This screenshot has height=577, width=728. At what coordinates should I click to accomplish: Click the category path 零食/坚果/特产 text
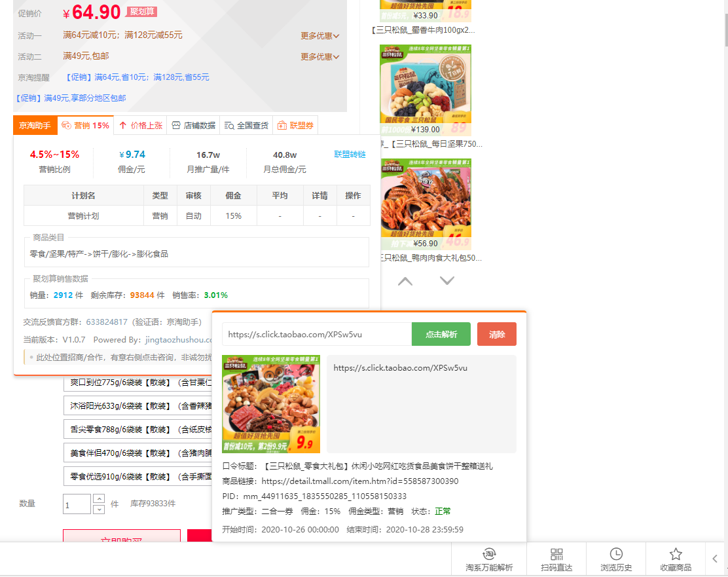tap(99, 253)
